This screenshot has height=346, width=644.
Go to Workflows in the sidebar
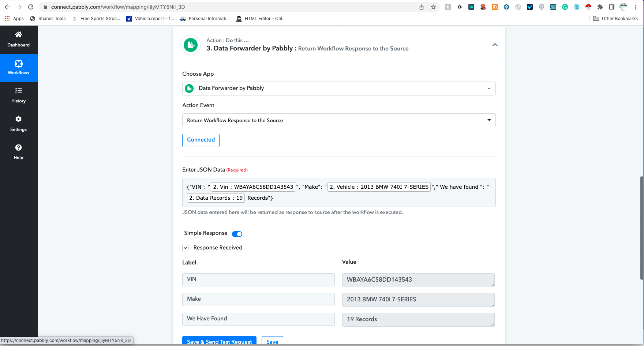pyautogui.click(x=19, y=68)
